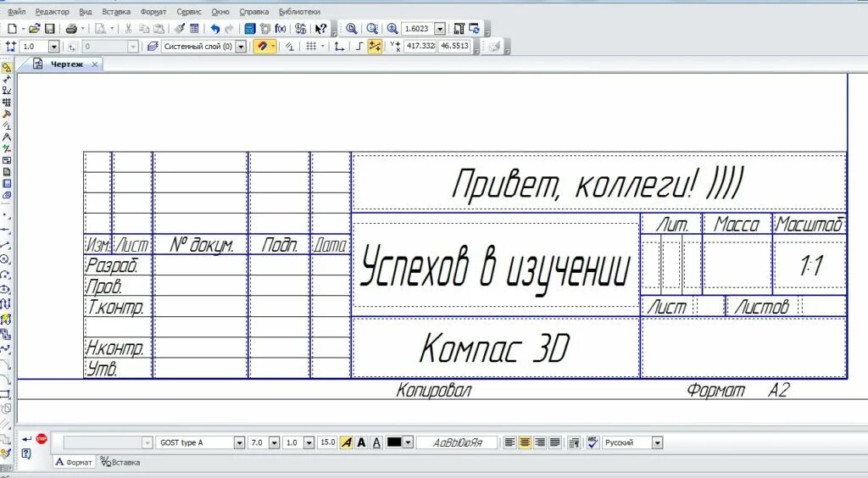This screenshot has height=478, width=868.
Task: Open the Формат menu
Action: point(153,12)
